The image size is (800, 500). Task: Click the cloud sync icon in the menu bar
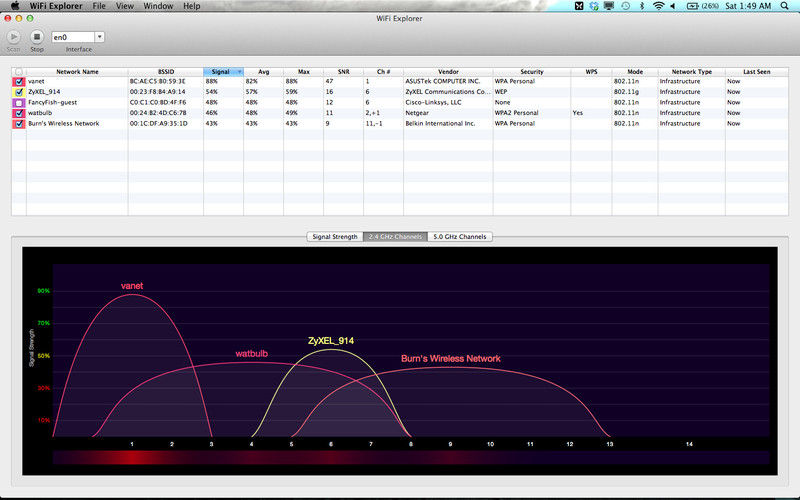[594, 6]
